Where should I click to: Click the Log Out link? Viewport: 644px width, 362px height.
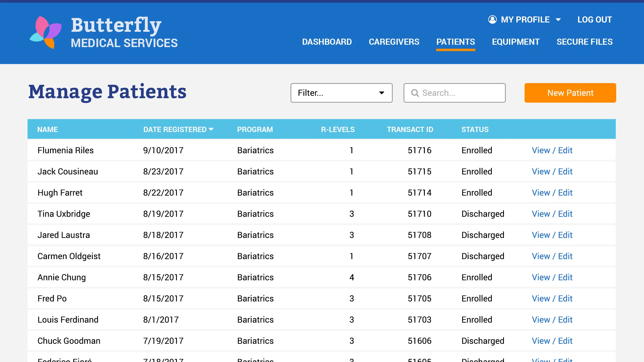(x=594, y=20)
